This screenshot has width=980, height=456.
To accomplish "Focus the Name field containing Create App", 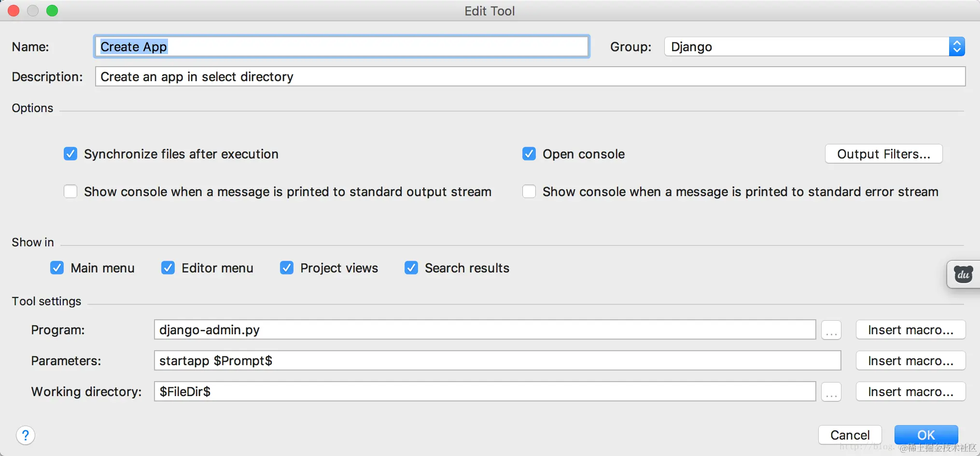I will [x=342, y=47].
